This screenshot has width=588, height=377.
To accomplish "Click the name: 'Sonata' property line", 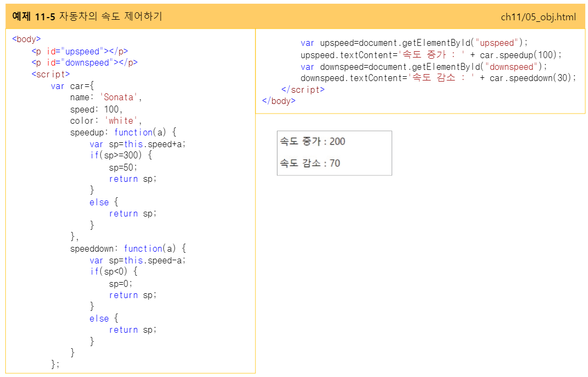I will pos(106,98).
